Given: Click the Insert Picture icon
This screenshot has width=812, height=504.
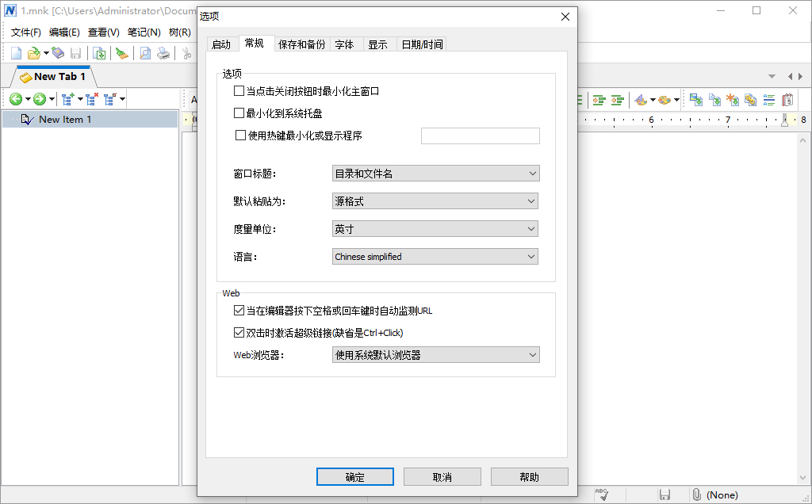Looking at the screenshot, I should click(696, 99).
